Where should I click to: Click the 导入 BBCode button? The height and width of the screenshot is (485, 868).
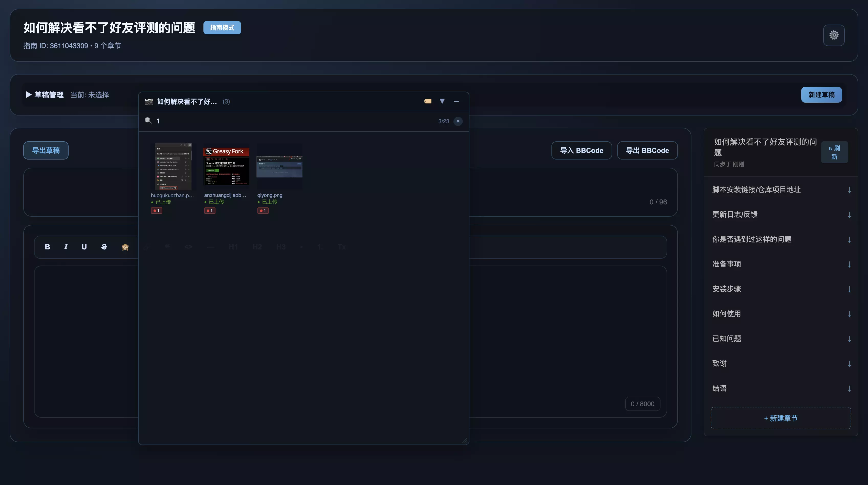coord(581,150)
